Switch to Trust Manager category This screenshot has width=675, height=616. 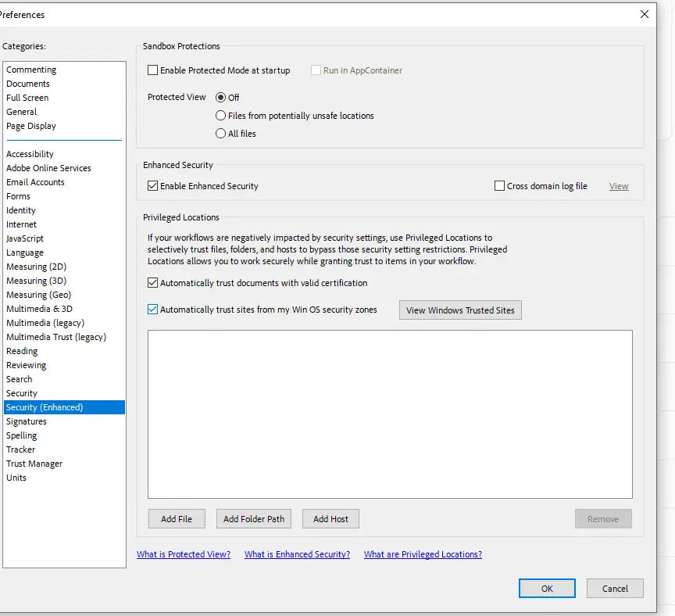tap(34, 464)
